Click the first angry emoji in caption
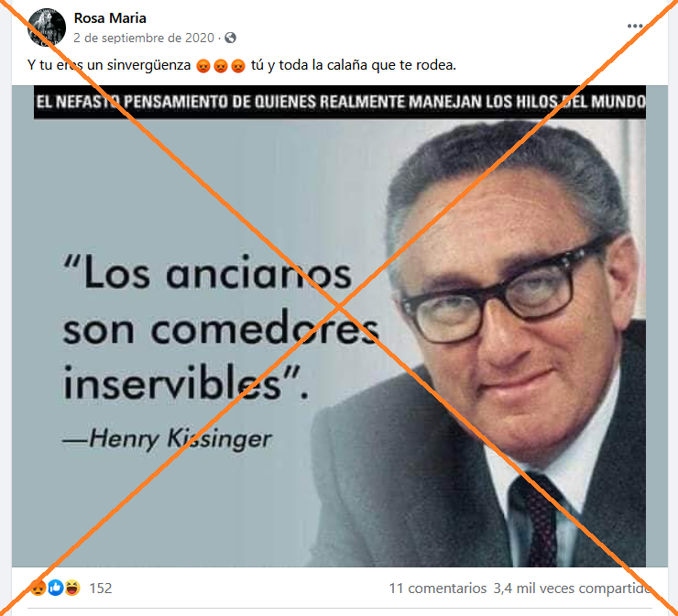The height and width of the screenshot is (616, 678). tap(203, 66)
